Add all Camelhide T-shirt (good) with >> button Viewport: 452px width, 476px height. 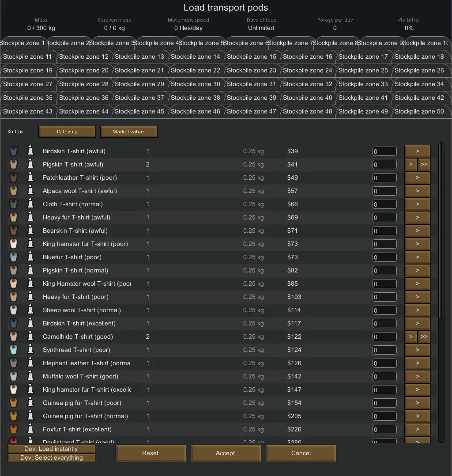[x=424, y=336]
